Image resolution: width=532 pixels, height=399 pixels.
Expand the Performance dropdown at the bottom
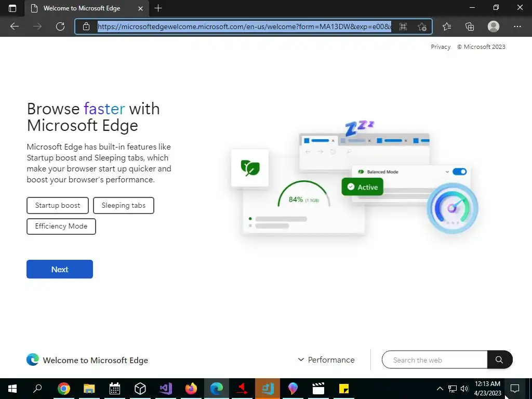point(326,360)
